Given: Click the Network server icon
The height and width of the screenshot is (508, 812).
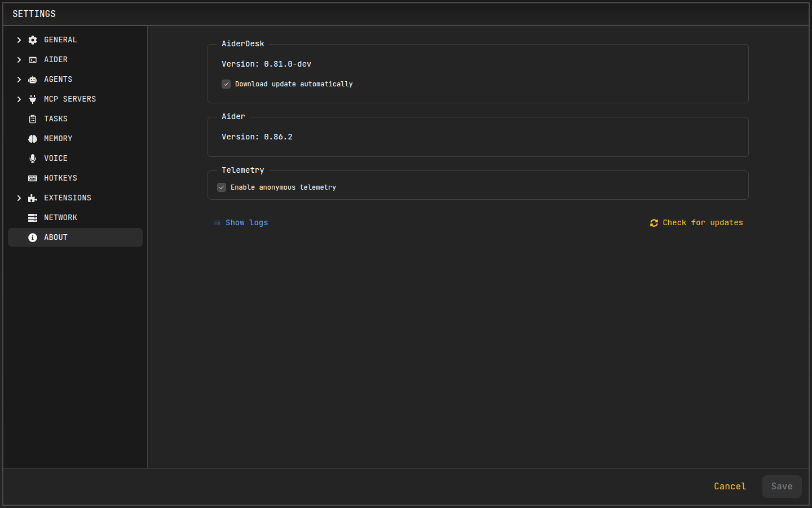Looking at the screenshot, I should [x=33, y=218].
